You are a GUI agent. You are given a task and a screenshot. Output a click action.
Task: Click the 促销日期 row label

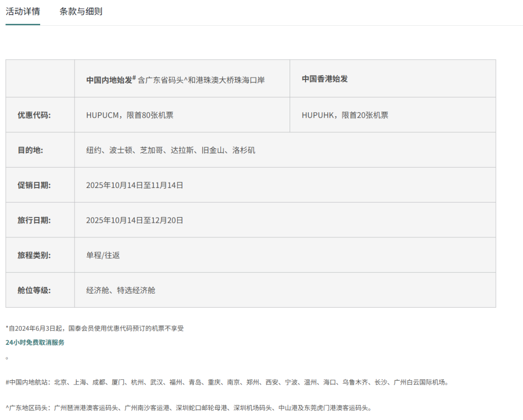click(x=34, y=185)
